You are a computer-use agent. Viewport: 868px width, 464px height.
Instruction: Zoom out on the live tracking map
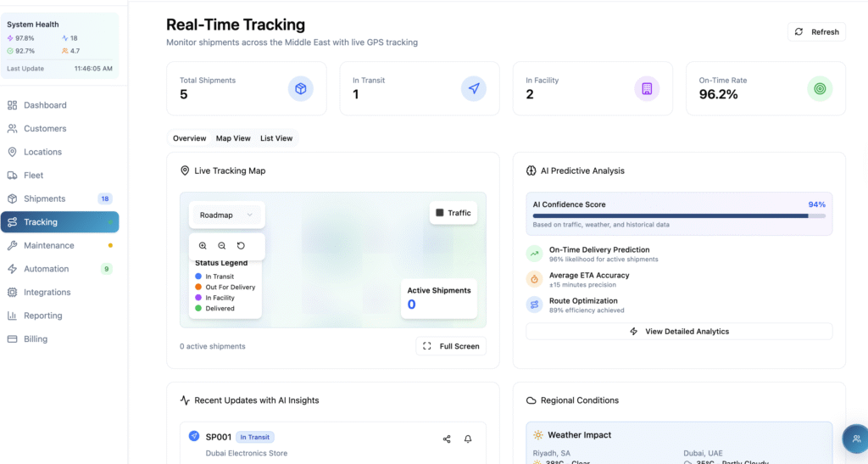click(x=222, y=246)
